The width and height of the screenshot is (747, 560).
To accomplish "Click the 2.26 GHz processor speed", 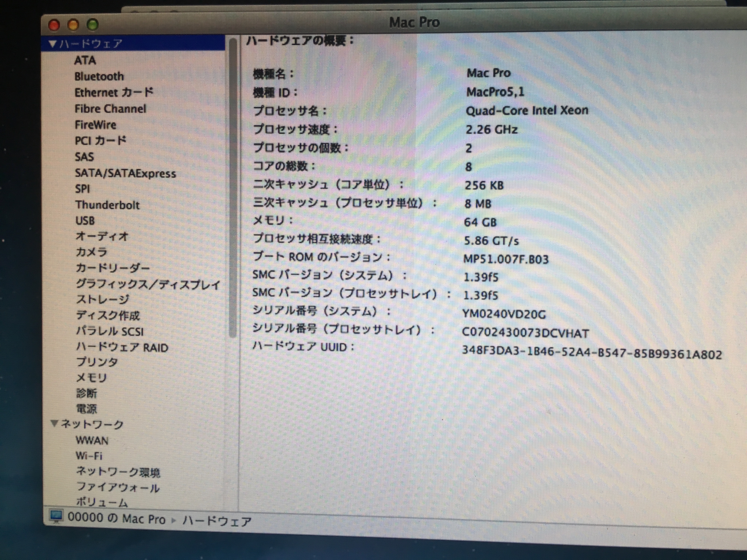I will click(491, 129).
